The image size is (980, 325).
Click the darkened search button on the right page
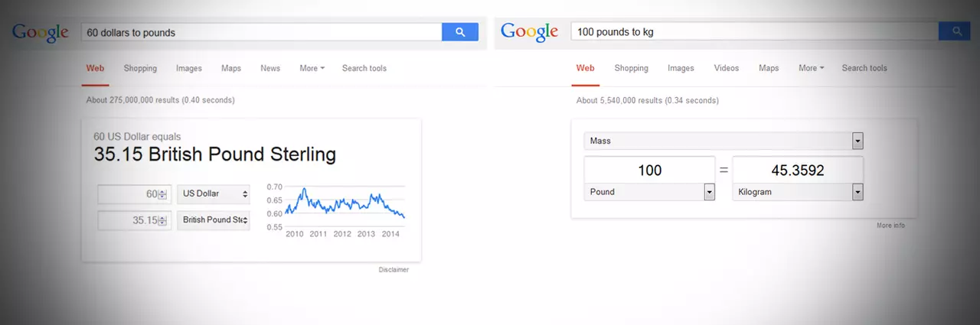[x=955, y=31]
